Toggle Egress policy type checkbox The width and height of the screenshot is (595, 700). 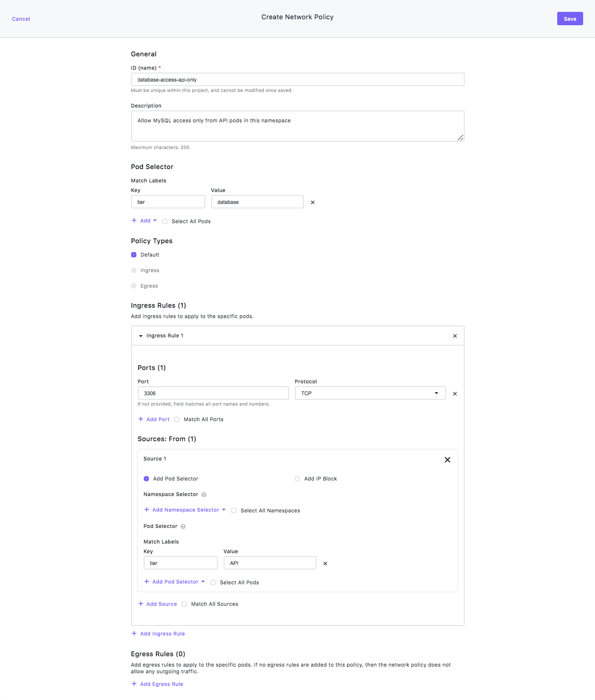[x=134, y=286]
